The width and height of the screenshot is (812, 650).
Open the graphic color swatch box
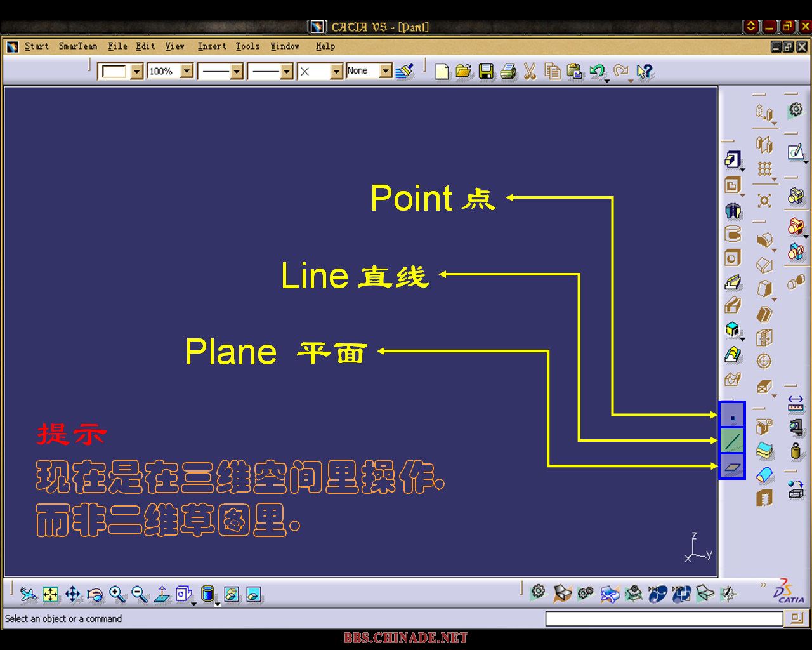(114, 72)
